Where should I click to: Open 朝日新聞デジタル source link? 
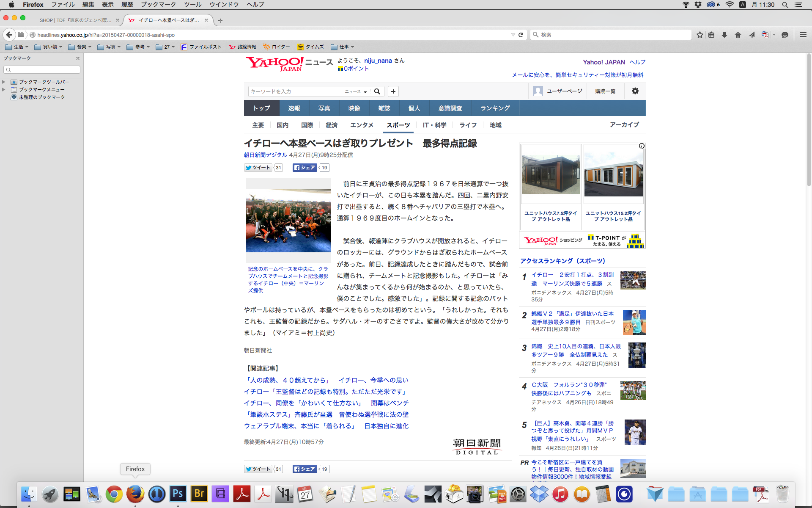(265, 155)
